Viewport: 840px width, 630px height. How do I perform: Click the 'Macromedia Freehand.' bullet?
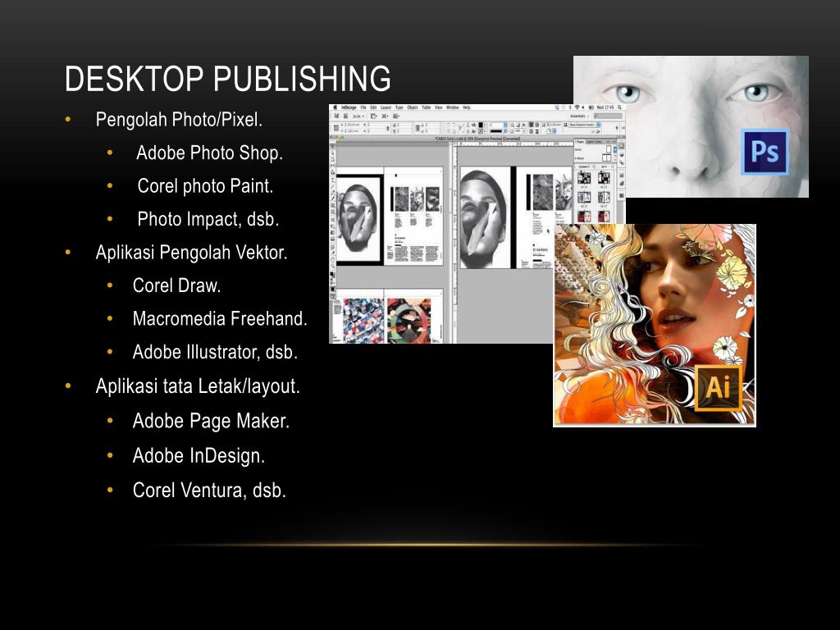coord(220,319)
